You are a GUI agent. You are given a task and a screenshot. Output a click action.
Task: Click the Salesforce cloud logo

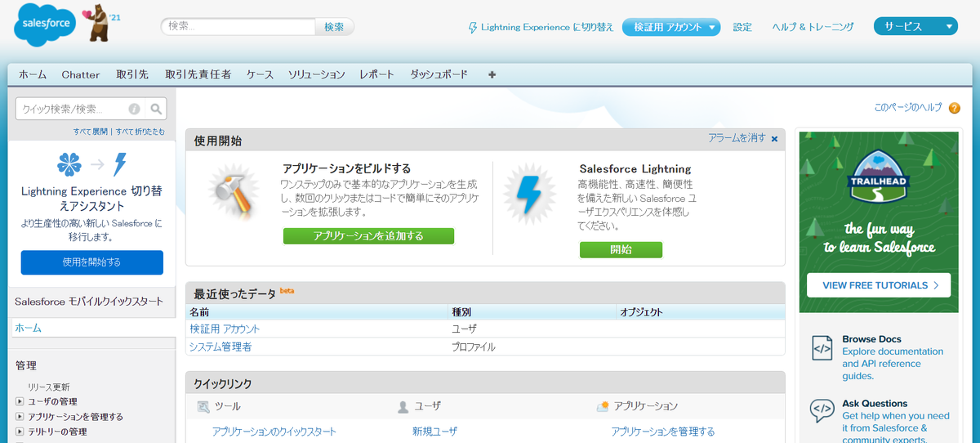pos(46,26)
